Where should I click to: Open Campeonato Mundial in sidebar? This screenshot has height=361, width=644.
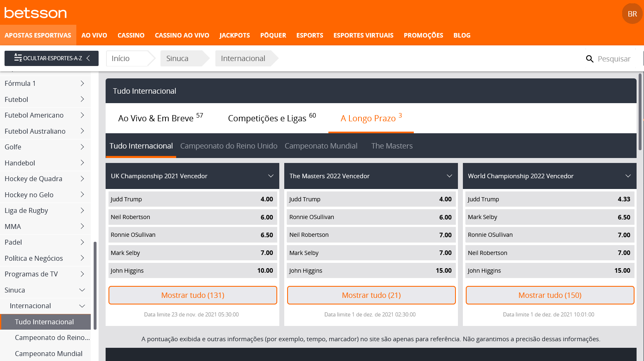click(45, 354)
